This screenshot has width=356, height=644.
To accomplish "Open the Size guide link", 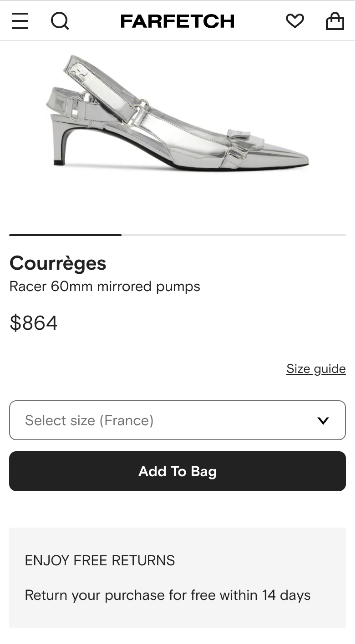I will (x=316, y=368).
